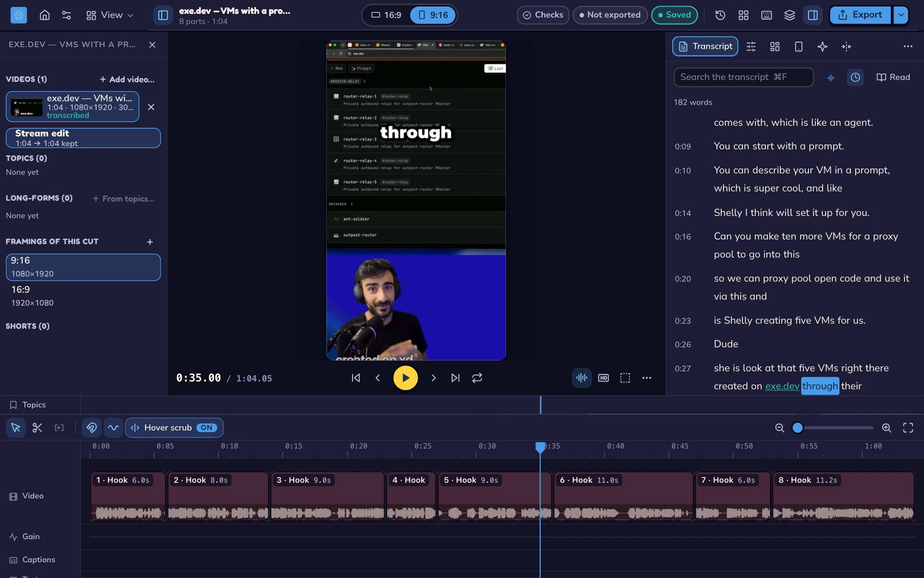Remove the exe.dev video from list
Viewport: 924px width, 578px height.
pyautogui.click(x=151, y=107)
